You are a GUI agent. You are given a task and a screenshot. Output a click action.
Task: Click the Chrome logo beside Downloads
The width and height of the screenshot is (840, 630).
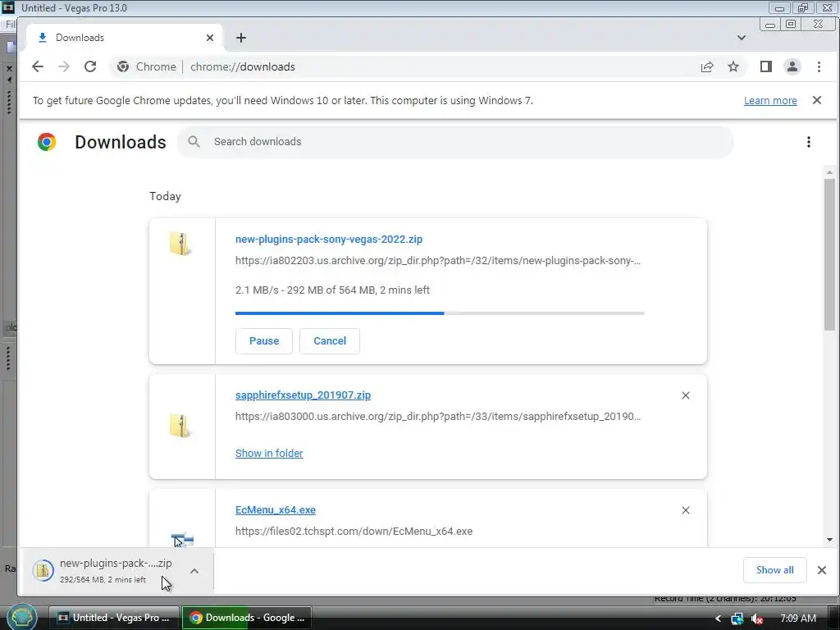(x=47, y=142)
